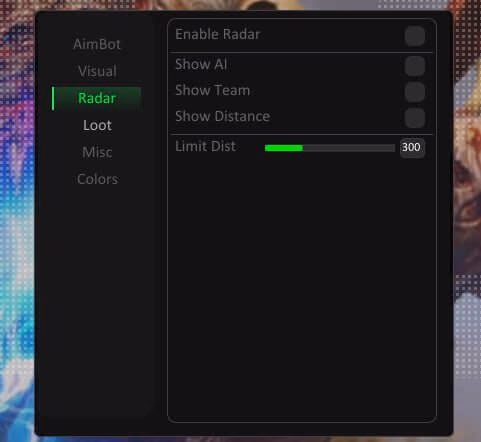The height and width of the screenshot is (442, 481).
Task: Open the Colors tab
Action: 97,179
